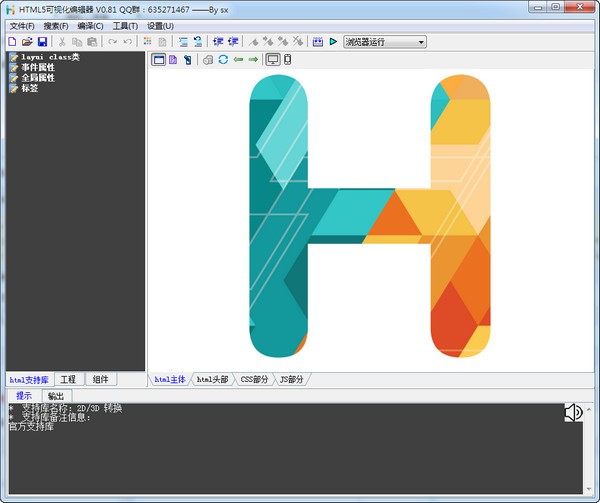Switch to the CSS部分 tab
The image size is (600, 503).
tap(254, 380)
